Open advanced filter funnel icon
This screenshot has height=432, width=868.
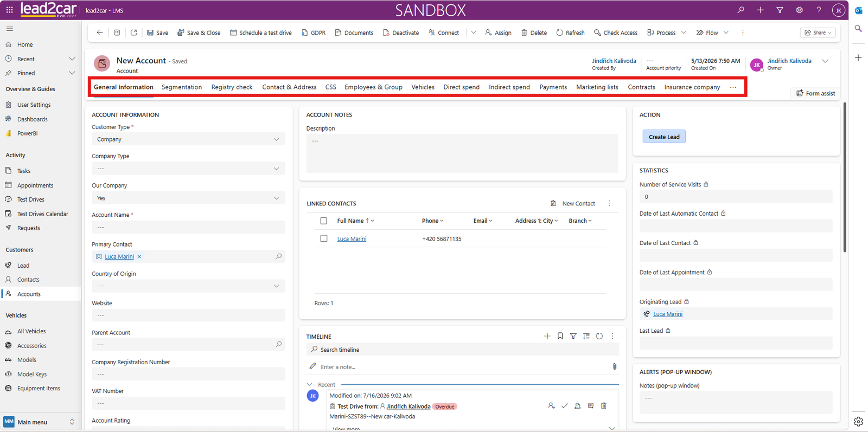tap(780, 10)
